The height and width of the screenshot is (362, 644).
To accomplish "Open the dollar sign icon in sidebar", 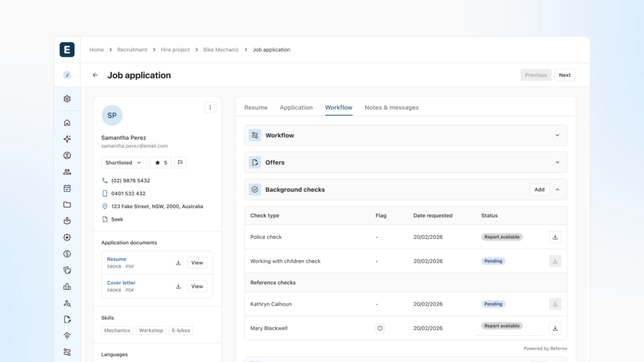I will (x=67, y=254).
